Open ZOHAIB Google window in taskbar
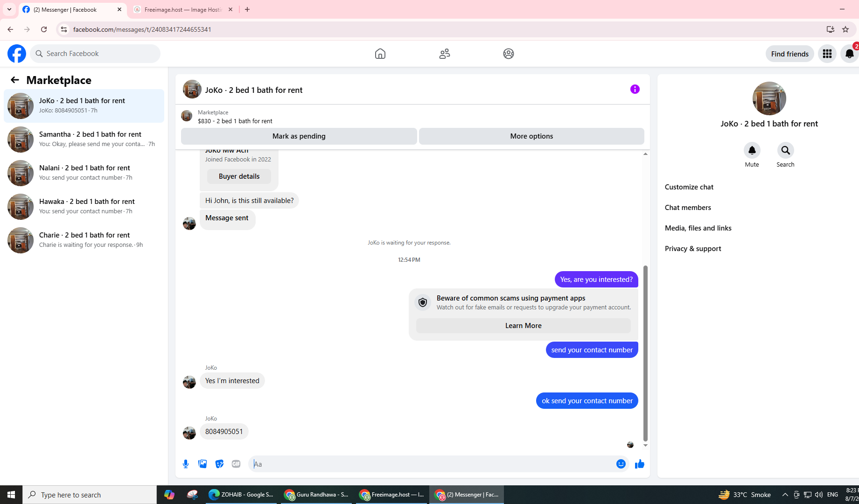Viewport: 859px width, 504px height. pyautogui.click(x=241, y=495)
